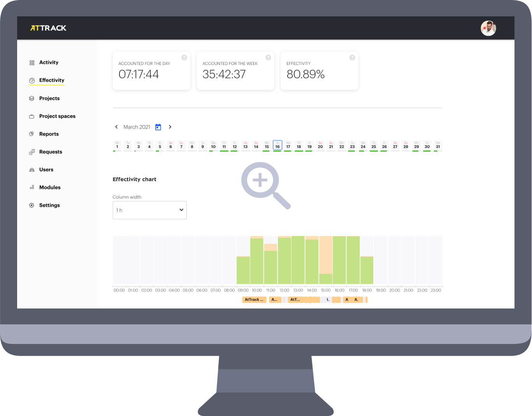Click the Settings gear icon
This screenshot has height=416, width=532.
click(32, 205)
